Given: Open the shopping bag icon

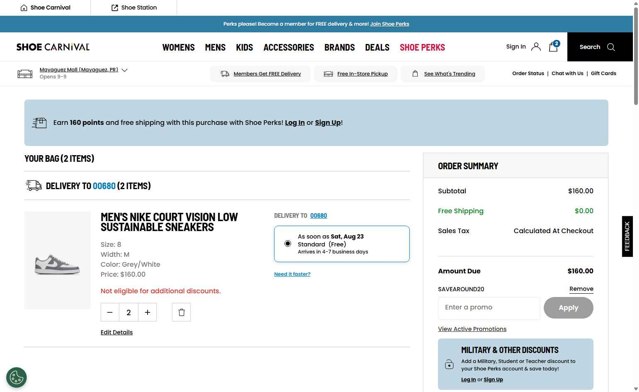Looking at the screenshot, I should [x=553, y=46].
